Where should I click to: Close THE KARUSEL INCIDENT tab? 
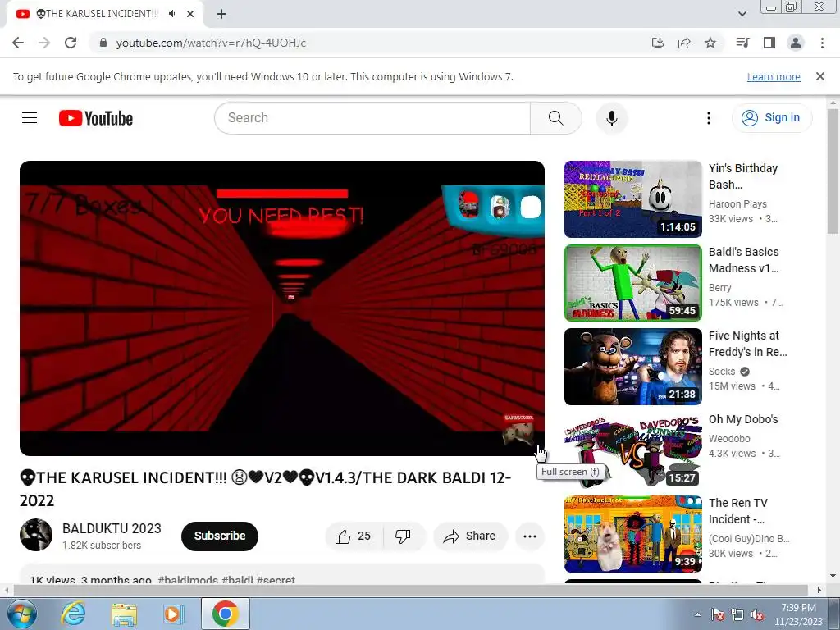coord(190,14)
